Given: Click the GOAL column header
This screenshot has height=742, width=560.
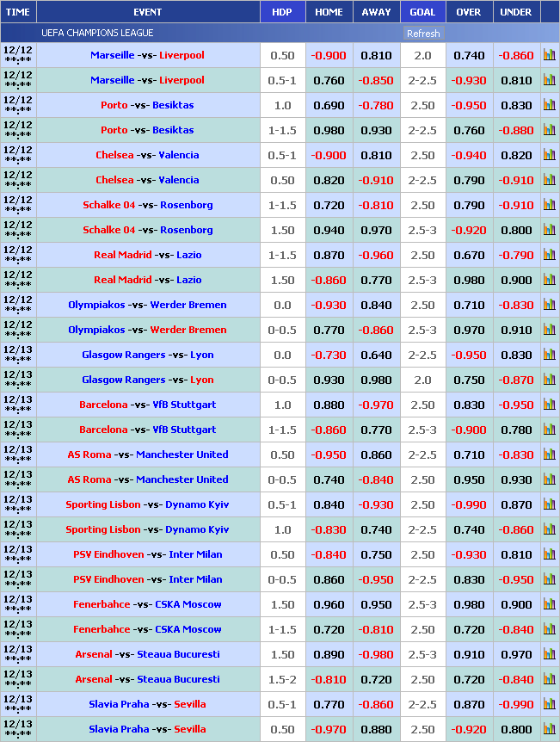Looking at the screenshot, I should click(422, 12).
